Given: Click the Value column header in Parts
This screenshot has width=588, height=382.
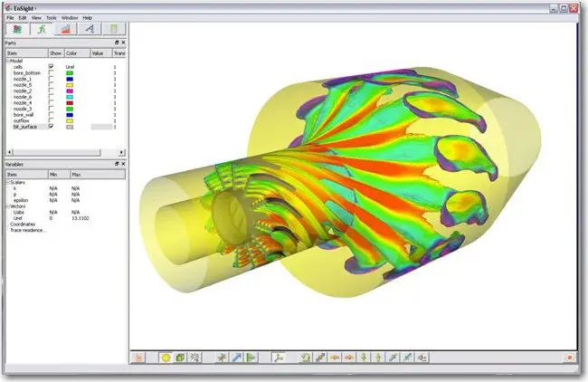Looking at the screenshot, I should pyautogui.click(x=101, y=53).
